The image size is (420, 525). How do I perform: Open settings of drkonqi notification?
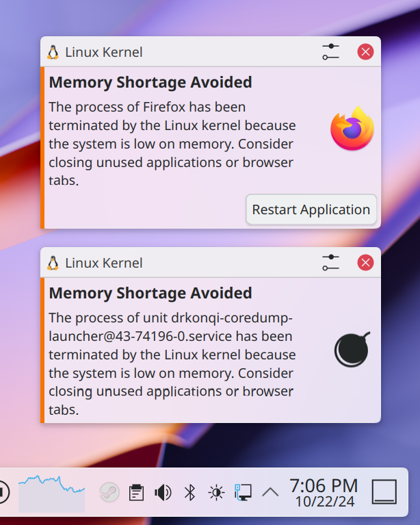[x=330, y=263]
